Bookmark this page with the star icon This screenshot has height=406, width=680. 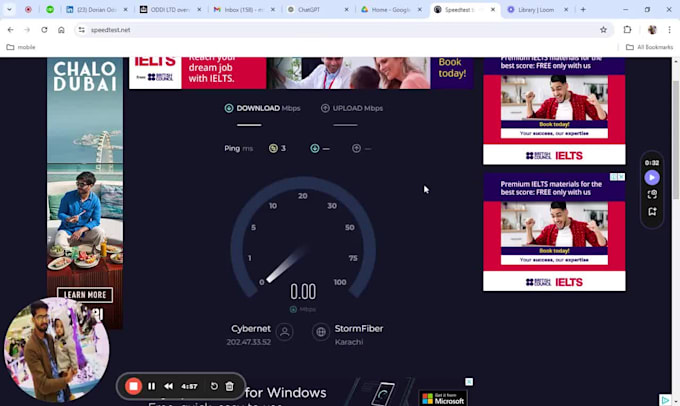coord(603,29)
